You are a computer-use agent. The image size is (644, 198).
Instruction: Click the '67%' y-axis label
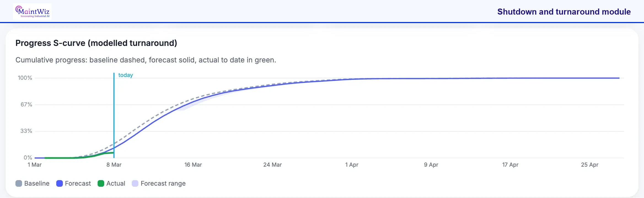click(26, 105)
